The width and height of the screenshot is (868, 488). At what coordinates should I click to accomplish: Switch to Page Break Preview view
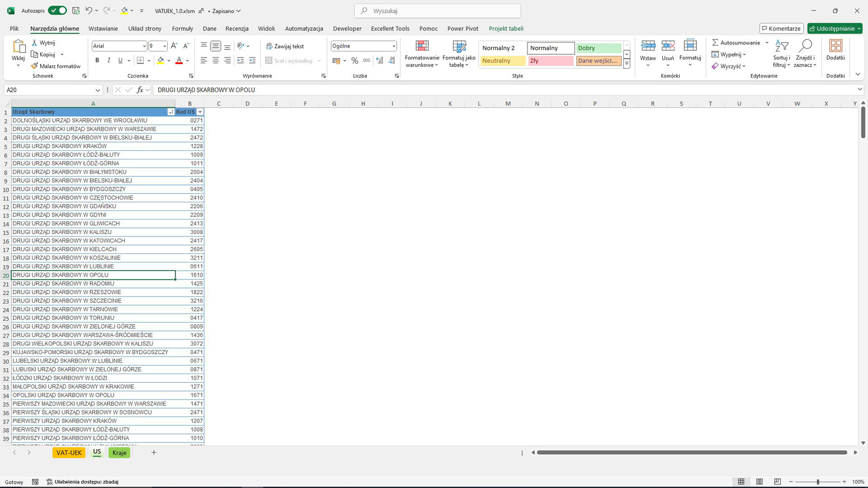pyautogui.click(x=777, y=481)
